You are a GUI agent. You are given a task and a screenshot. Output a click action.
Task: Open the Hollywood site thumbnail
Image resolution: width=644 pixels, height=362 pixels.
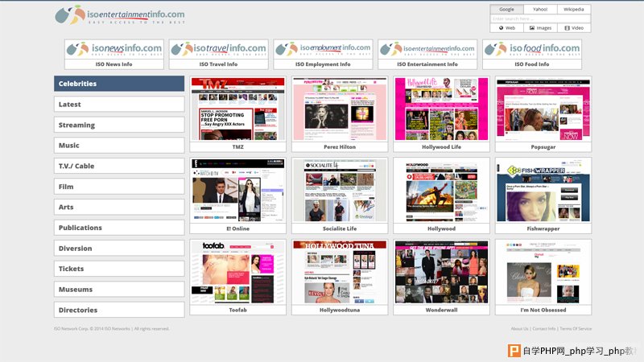[441, 191]
